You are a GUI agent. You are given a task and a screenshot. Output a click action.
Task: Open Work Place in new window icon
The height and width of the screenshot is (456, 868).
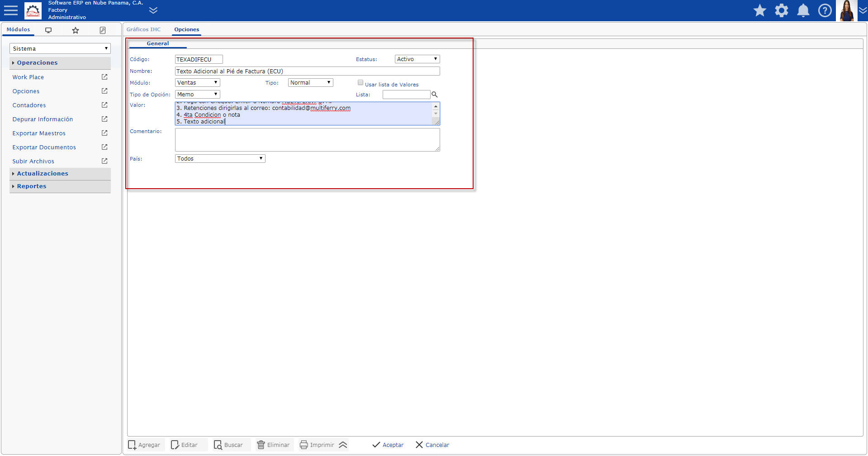point(104,77)
